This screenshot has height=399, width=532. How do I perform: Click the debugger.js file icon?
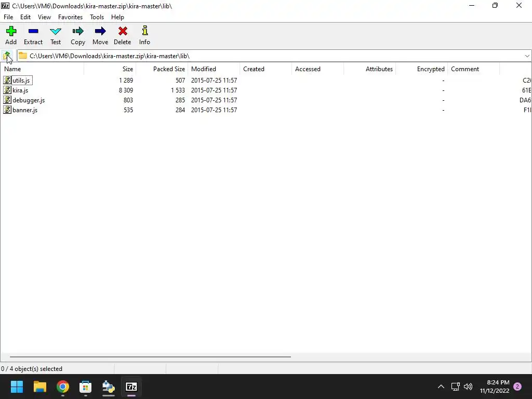7,100
